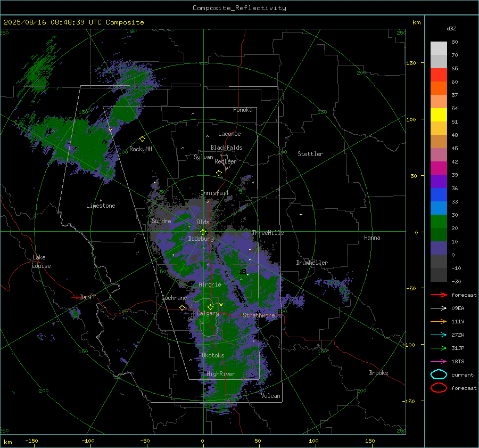Viewport: 479px width, 448px height.
Task: Click the cyan 27ZW arrow legend icon
Action: 439,335
